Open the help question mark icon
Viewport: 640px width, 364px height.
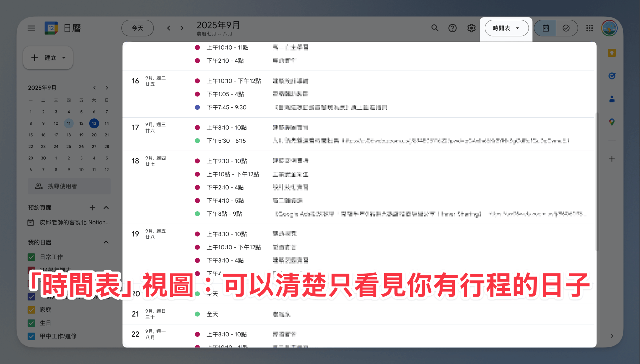click(452, 28)
